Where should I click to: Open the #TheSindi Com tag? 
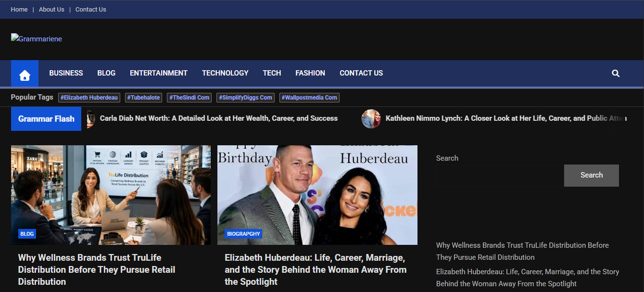pos(189,98)
